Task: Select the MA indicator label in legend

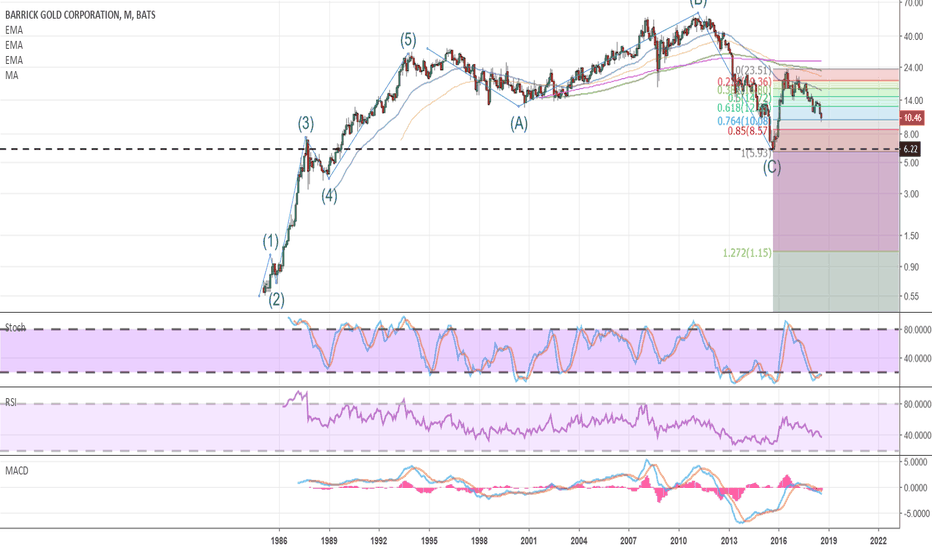Action: tap(11, 76)
